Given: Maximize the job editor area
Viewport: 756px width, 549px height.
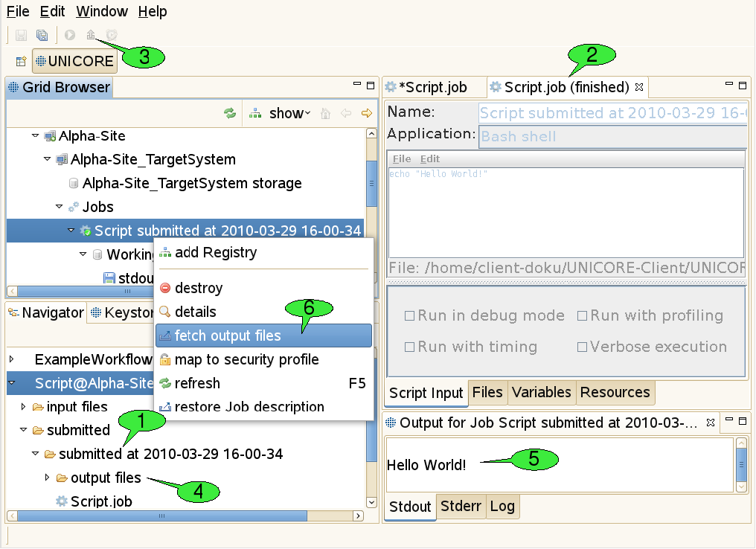Looking at the screenshot, I should pos(743,86).
